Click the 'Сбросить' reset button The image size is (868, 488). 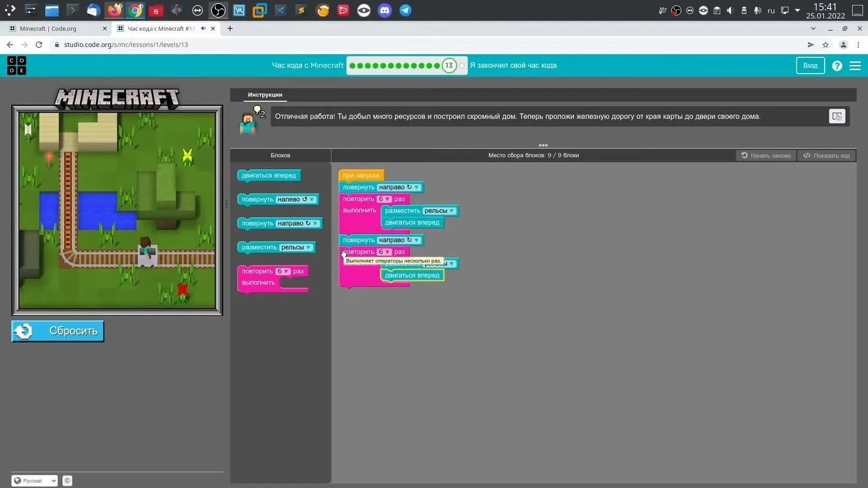[58, 331]
